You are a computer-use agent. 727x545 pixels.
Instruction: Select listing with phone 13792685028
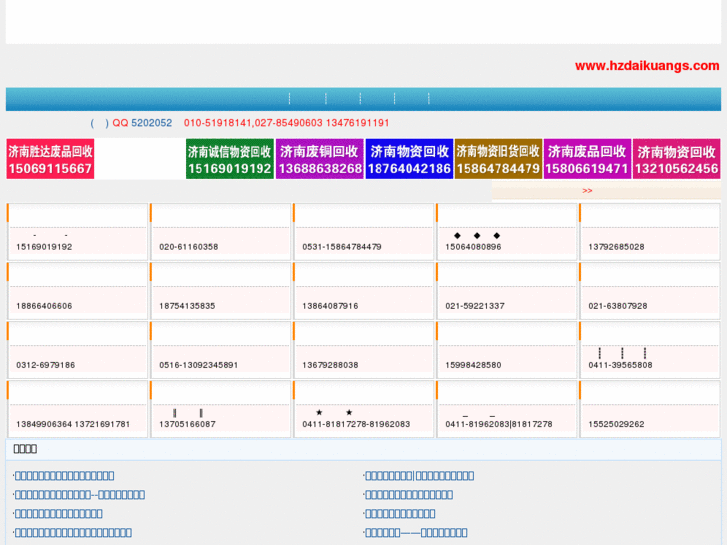coord(650,232)
